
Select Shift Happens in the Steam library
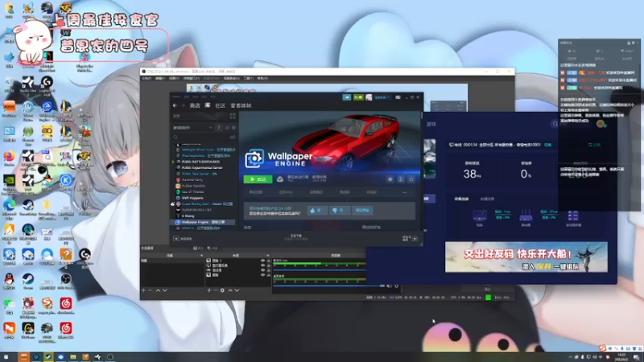(x=192, y=198)
